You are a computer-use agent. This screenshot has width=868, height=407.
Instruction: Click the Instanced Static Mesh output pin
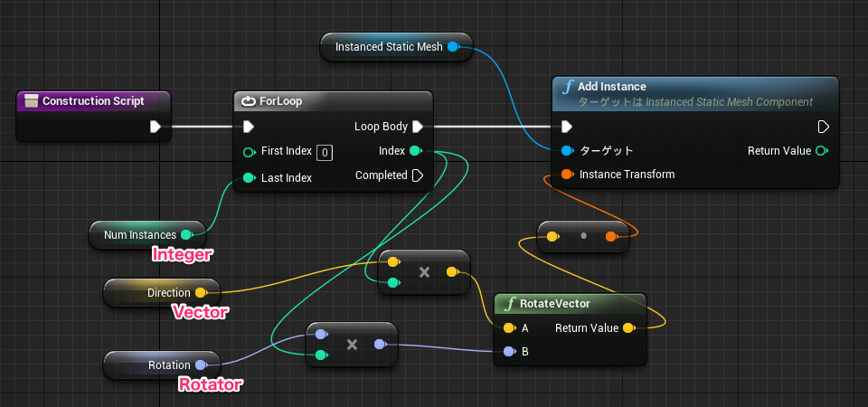click(x=452, y=47)
